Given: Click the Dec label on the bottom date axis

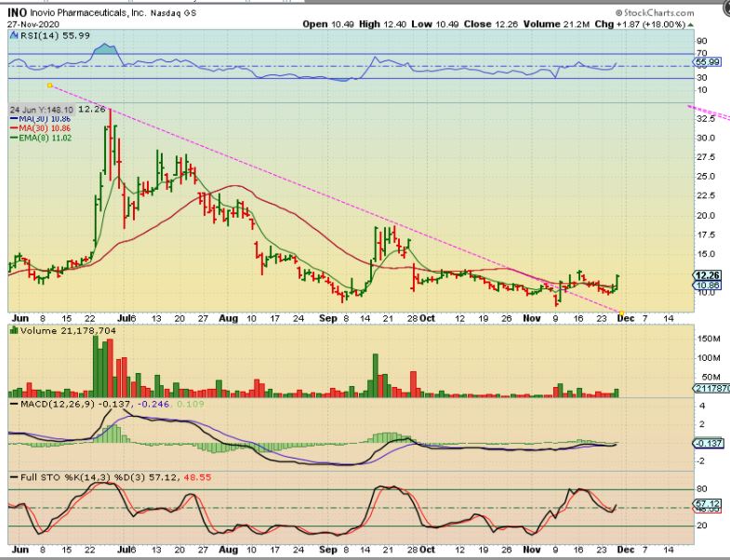Looking at the screenshot, I should point(625,550).
